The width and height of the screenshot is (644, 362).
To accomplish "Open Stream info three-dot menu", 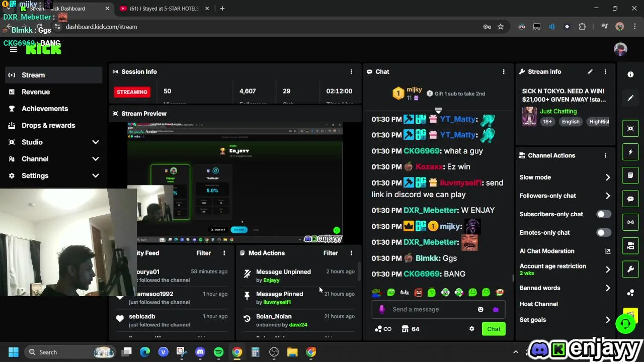I will coord(605,72).
